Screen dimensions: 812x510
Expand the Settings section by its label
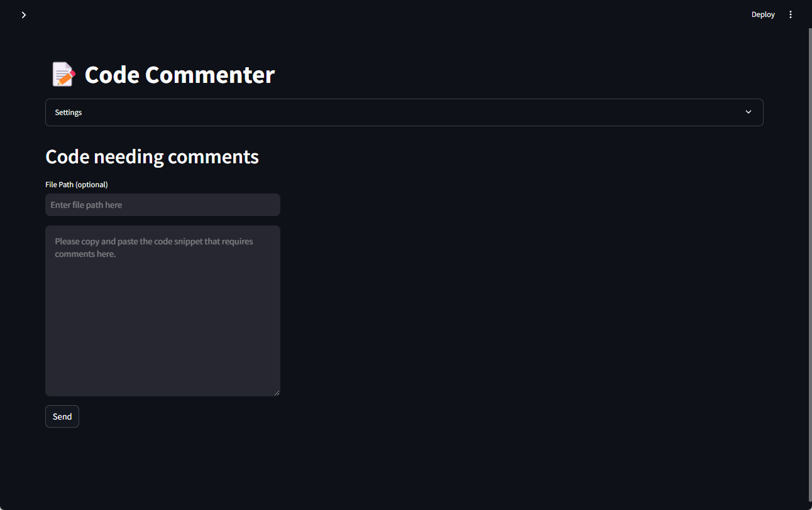tap(69, 112)
